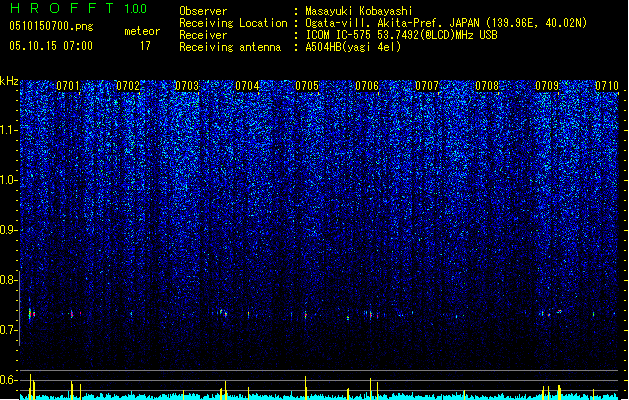Screen dimensions: 629x400
Task: Click the 0701 time marker
Action: click(68, 86)
